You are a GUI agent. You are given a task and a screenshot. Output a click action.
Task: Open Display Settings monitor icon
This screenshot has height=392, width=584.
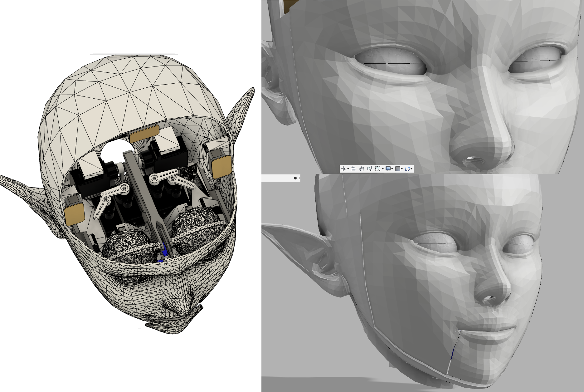click(x=388, y=169)
